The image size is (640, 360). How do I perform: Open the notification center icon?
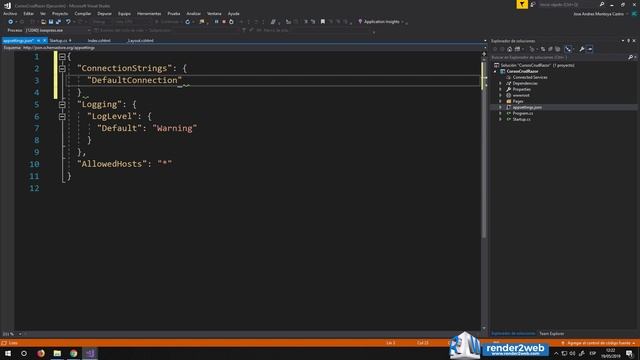[630, 353]
